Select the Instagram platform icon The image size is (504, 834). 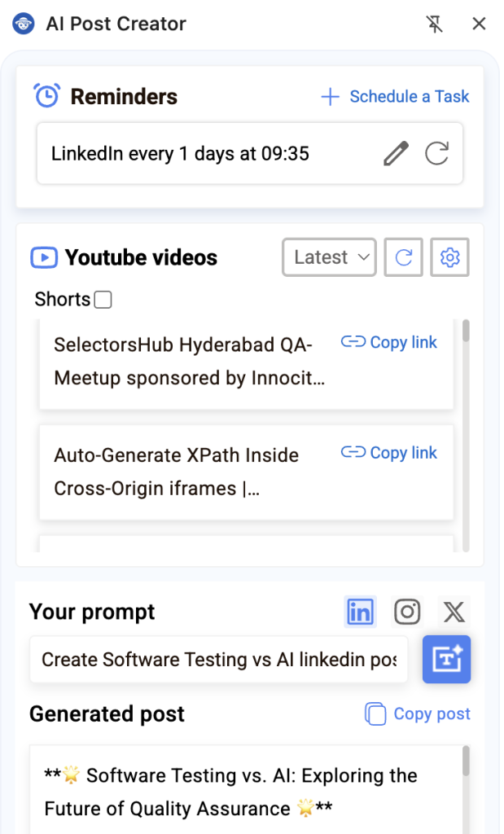407,612
